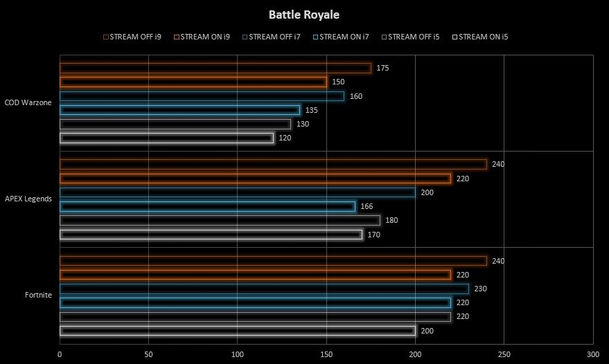Click the 300 tick on horizontal axis
The width and height of the screenshot is (609, 364).
point(592,354)
